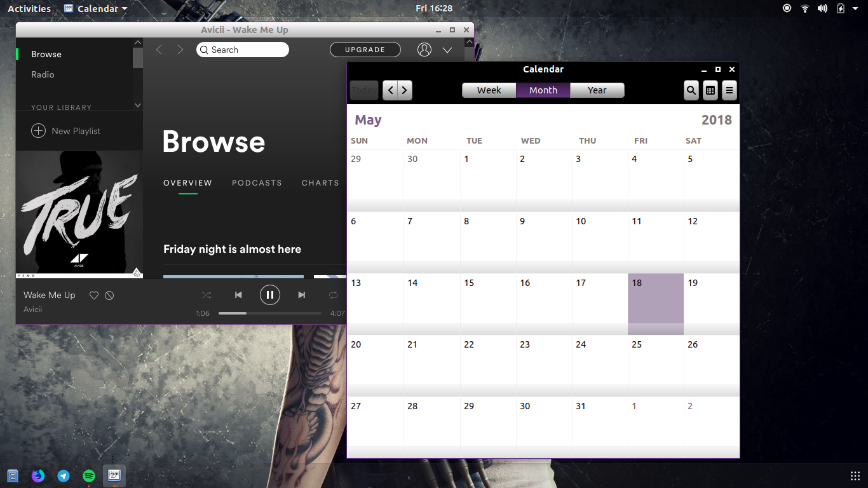
Task: Pause the song with the pause button
Action: (x=270, y=295)
